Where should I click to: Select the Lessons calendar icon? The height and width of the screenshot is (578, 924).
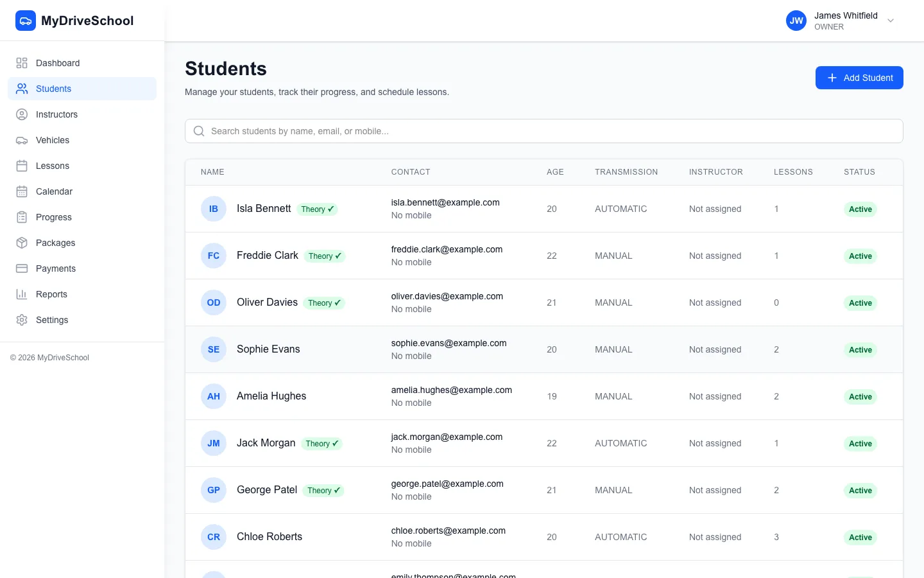coord(21,166)
